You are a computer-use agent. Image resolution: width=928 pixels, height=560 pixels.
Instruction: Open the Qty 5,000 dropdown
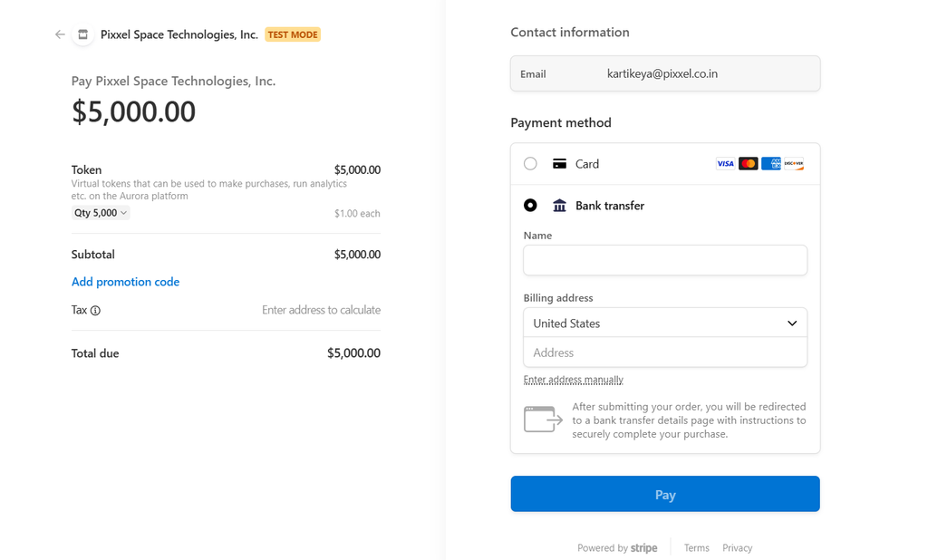point(101,213)
